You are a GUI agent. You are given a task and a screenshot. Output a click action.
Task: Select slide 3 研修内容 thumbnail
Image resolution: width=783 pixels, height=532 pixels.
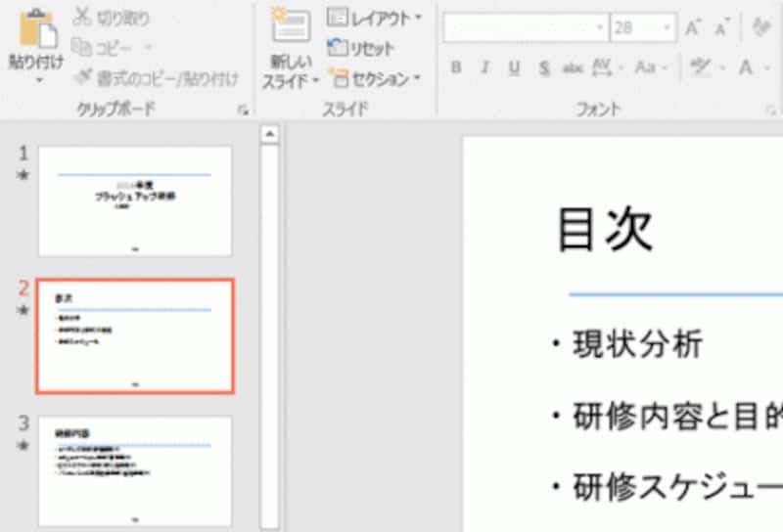pos(135,471)
